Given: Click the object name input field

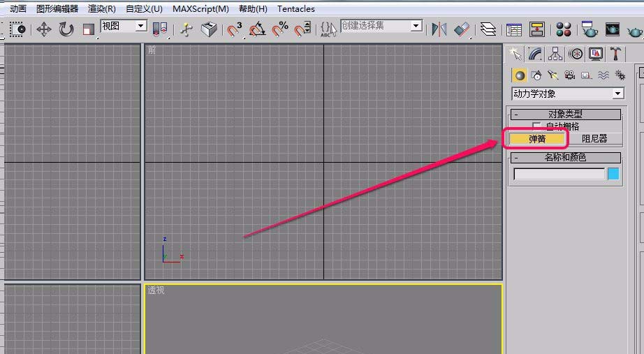Looking at the screenshot, I should pos(559,174).
